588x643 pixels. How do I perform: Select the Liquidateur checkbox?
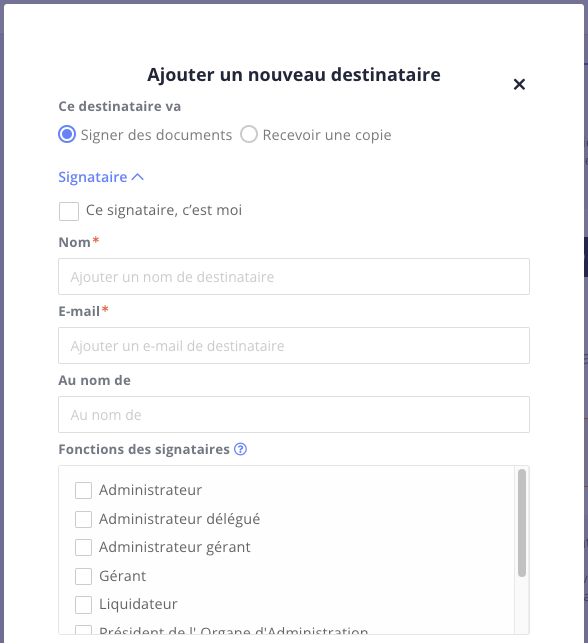pos(83,605)
